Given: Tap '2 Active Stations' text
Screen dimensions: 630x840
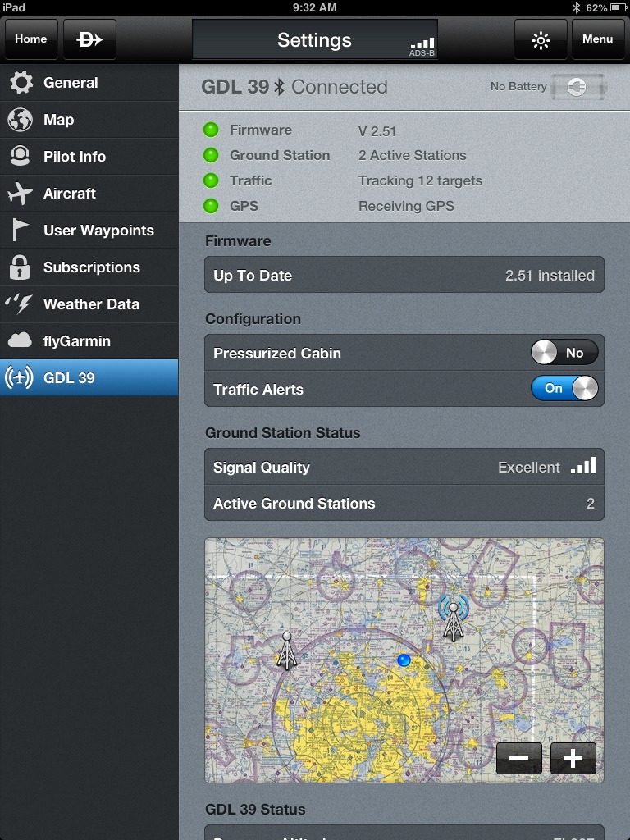Looking at the screenshot, I should 413,155.
